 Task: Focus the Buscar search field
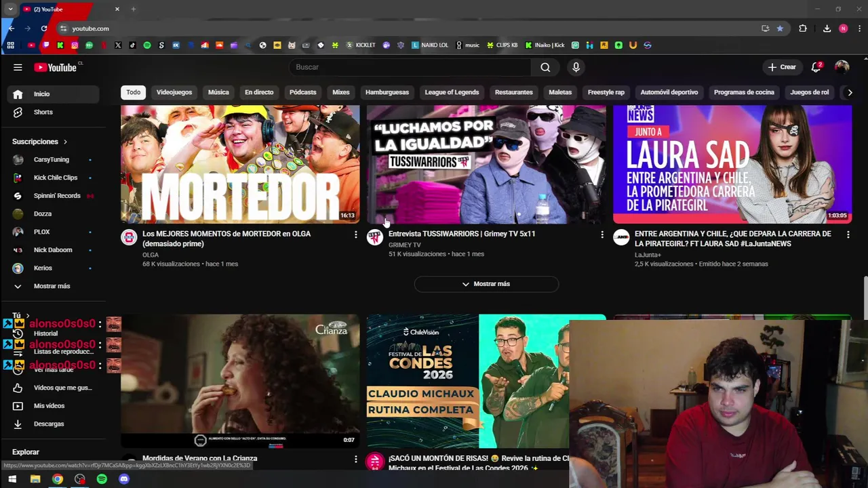[410, 67]
